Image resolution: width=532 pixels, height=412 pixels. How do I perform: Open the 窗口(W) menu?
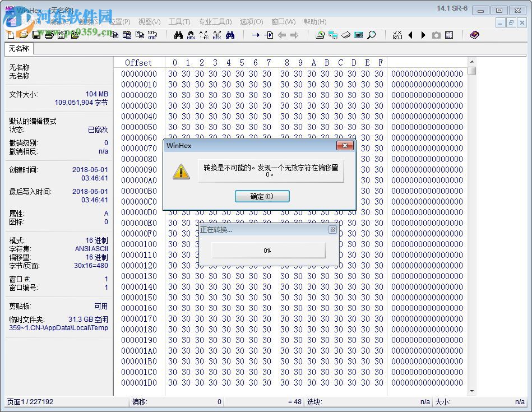(284, 22)
